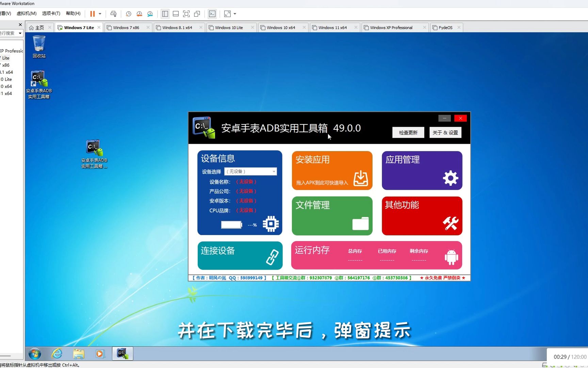Open Windows Media Player from the taskbar
Image resolution: width=588 pixels, height=368 pixels.
pos(100,354)
